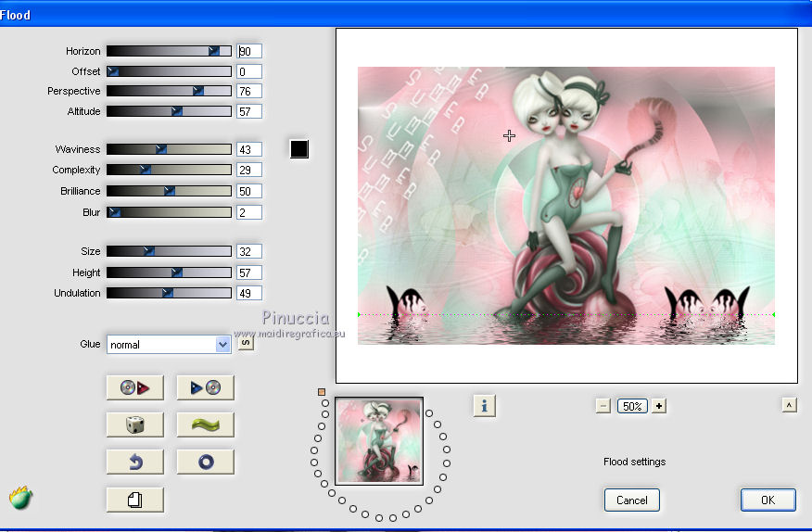Click the Perspective slider track
This screenshot has height=532, width=812.
tap(169, 91)
